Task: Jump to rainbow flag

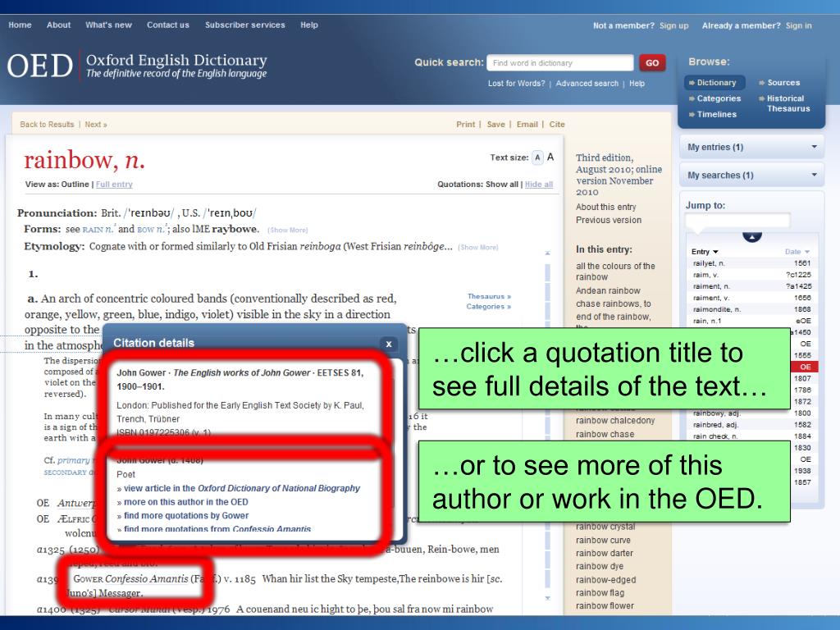Action: click(600, 592)
